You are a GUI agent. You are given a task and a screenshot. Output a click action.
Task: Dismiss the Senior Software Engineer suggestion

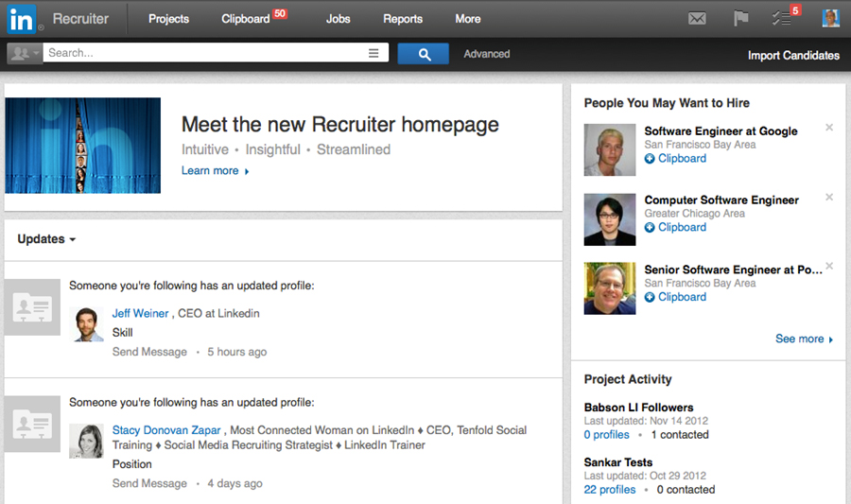(829, 266)
